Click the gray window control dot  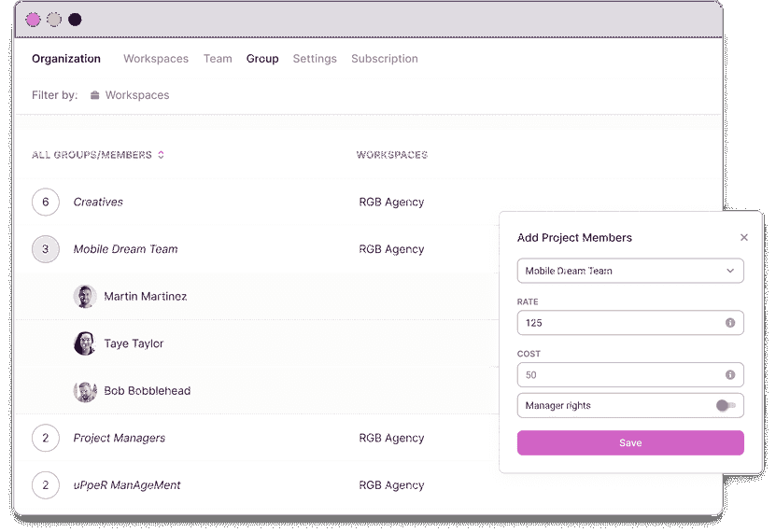[x=54, y=20]
